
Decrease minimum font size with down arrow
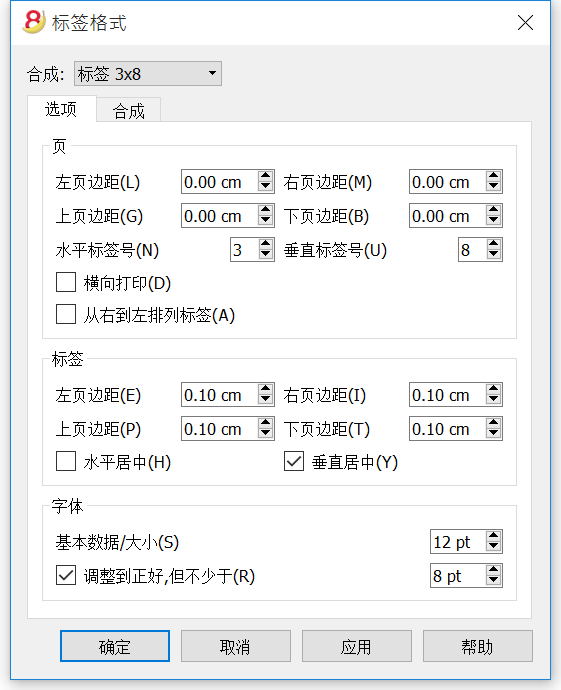493,581
